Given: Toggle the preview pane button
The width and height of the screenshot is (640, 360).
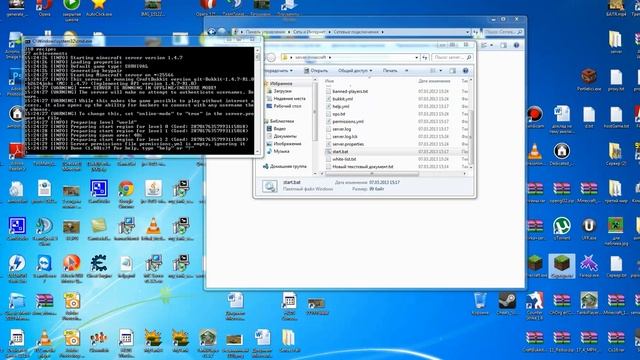Looking at the screenshot, I should [x=452, y=71].
